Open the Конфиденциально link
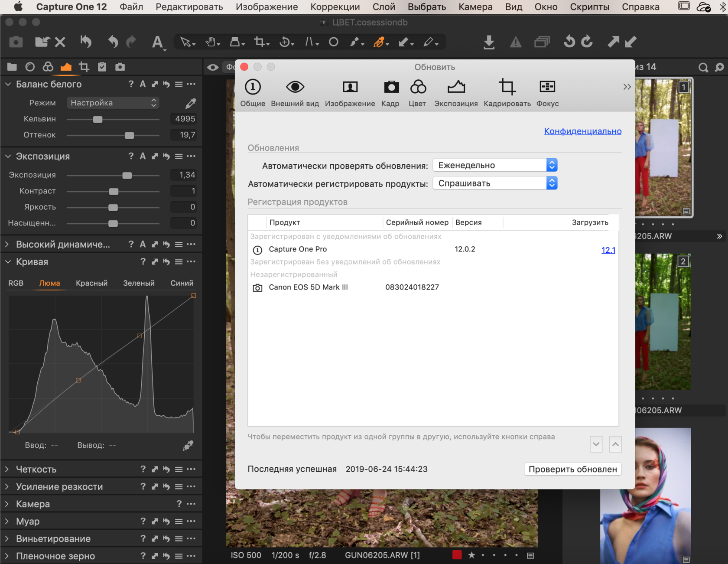 coord(582,131)
